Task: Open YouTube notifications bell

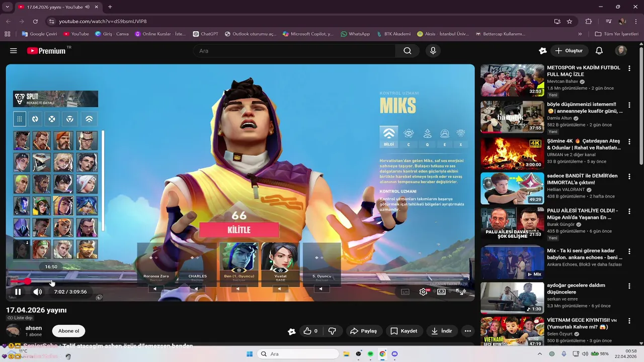Action: pos(599,51)
